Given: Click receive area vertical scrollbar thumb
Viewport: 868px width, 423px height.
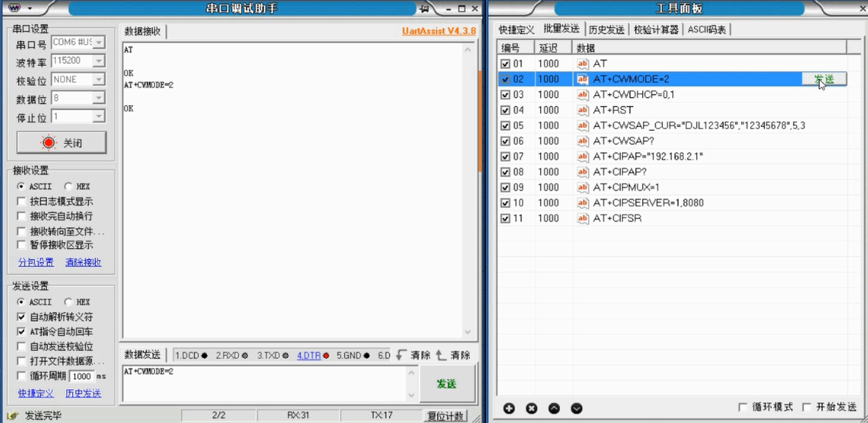Looking at the screenshot, I should coord(480,121).
